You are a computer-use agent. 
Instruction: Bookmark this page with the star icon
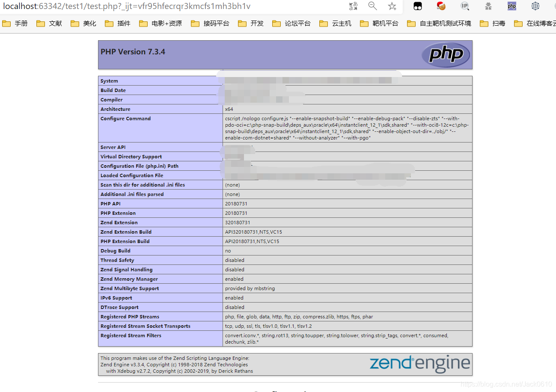(x=392, y=6)
